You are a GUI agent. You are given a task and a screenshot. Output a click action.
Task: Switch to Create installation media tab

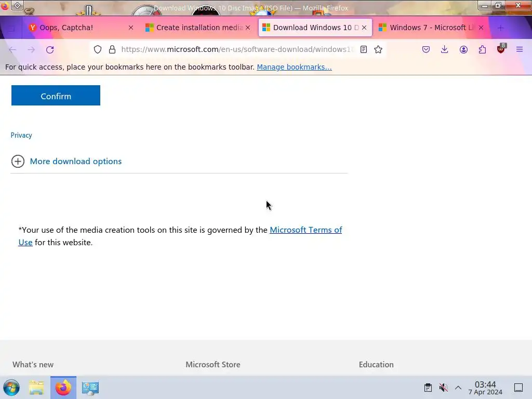[x=198, y=28]
